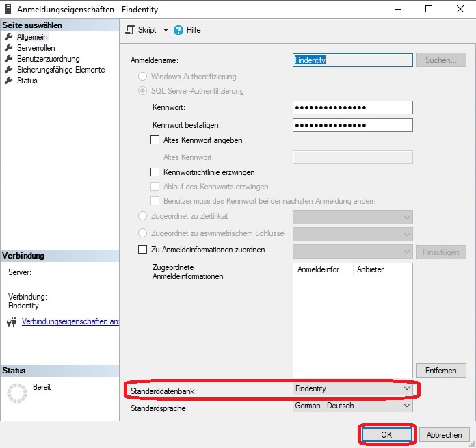Open the Anmeldeinformationen zuordnen dropdown

tap(353, 252)
